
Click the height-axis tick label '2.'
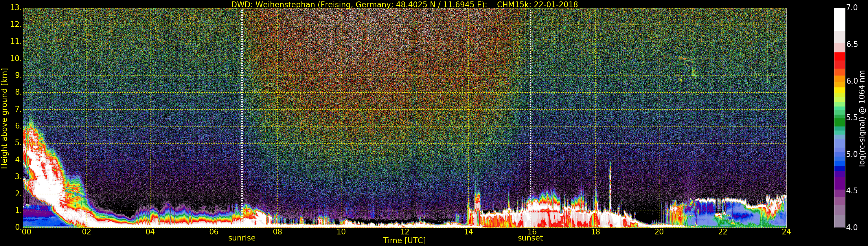(18, 193)
